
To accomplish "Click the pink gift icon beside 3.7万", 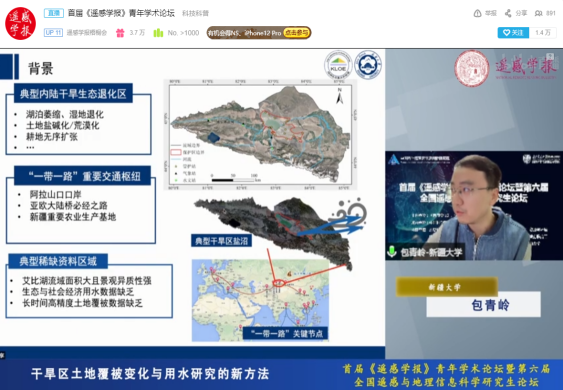I will click(x=120, y=33).
